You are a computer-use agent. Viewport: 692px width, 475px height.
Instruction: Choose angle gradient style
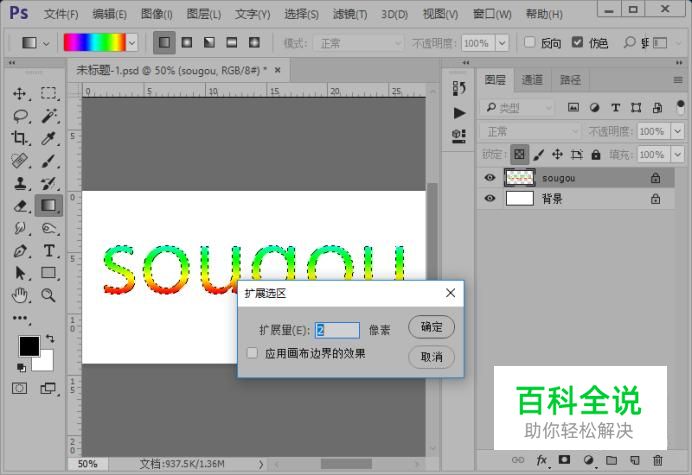[x=209, y=43]
